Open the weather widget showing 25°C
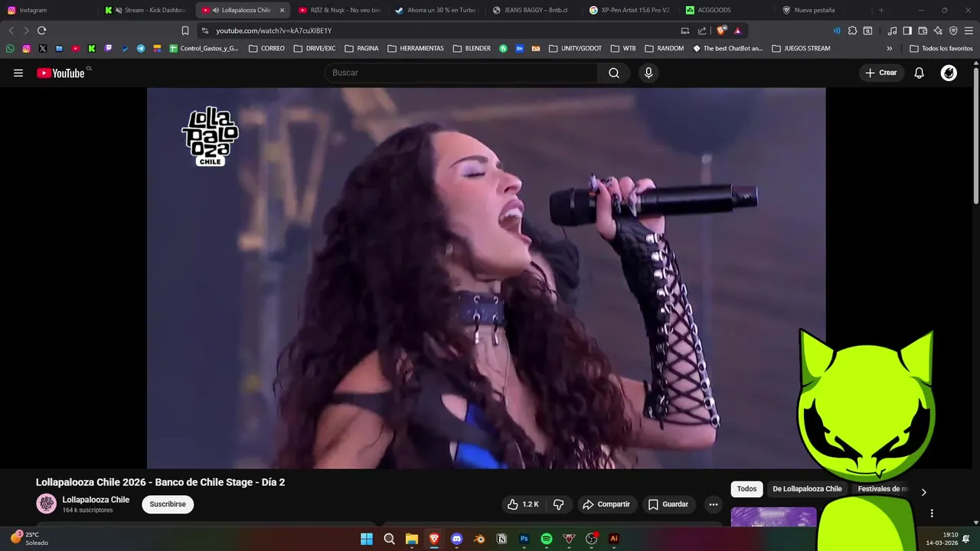 (29, 539)
